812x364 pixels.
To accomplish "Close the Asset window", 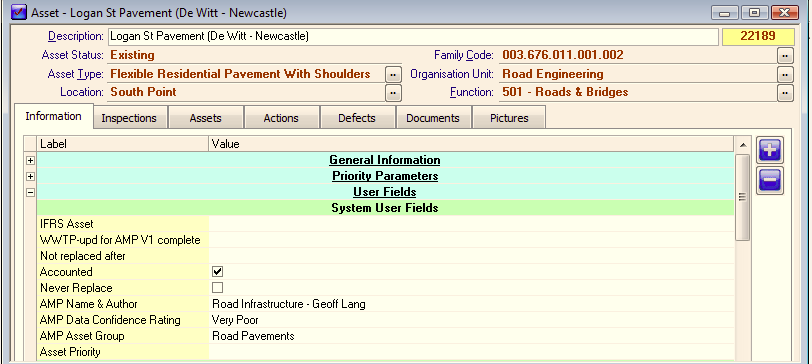I will 784,12.
